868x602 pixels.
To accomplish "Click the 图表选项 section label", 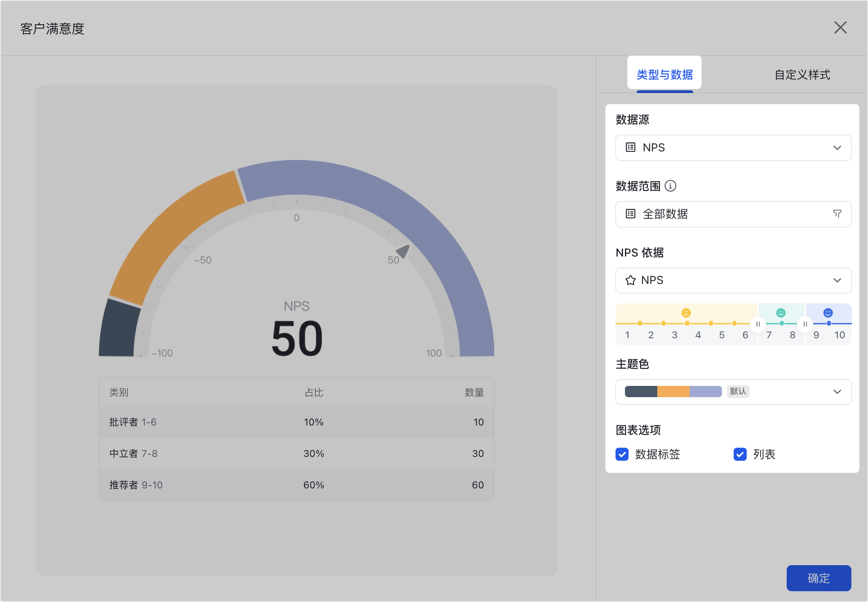I will click(638, 430).
